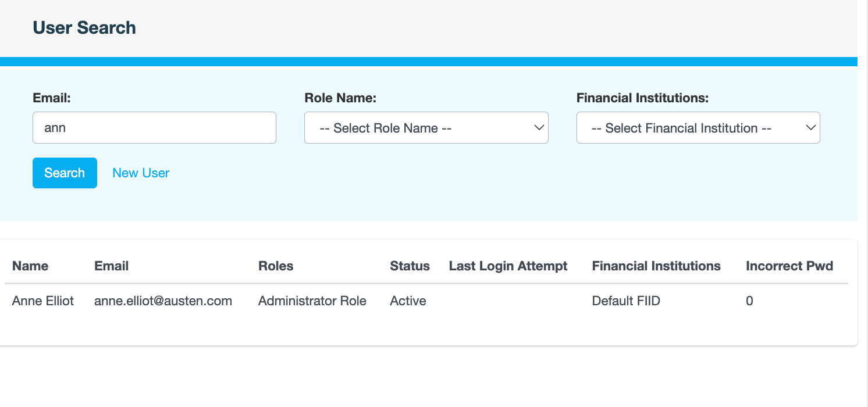
Task: Click the Financial Institutions column header in table
Action: [x=656, y=266]
